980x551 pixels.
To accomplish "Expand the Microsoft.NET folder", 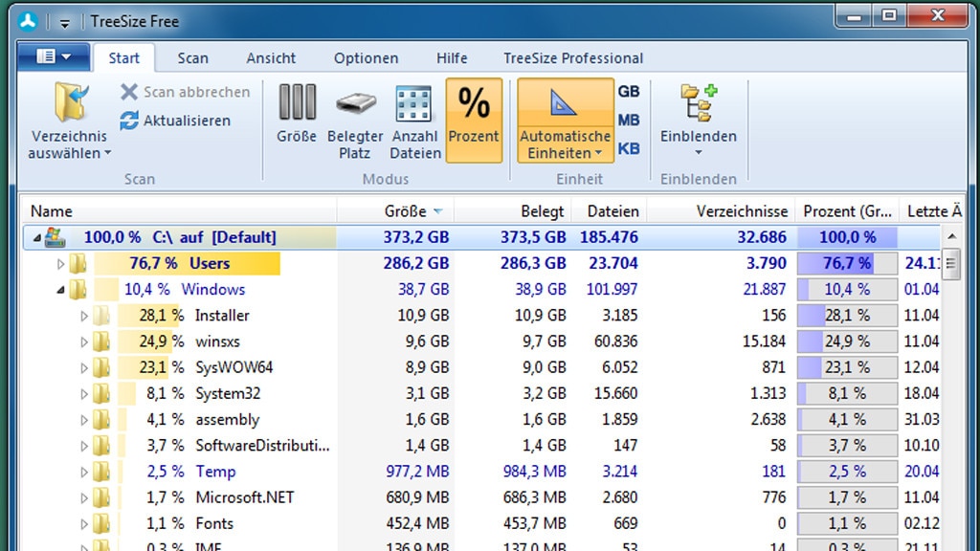I will point(84,498).
